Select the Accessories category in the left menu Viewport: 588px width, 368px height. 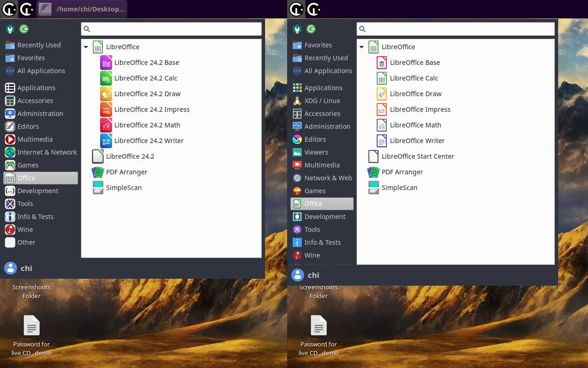(x=41, y=101)
